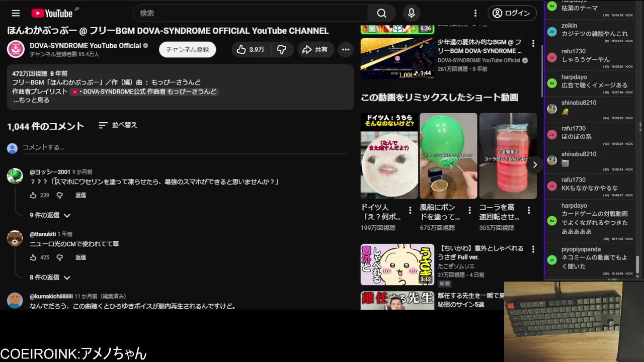
Task: Select chat text KKもなかなかやるな
Action: coord(590,188)
